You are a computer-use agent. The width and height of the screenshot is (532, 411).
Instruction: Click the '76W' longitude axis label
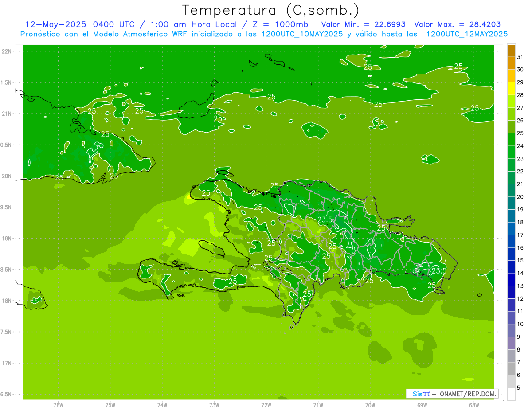click(58, 405)
